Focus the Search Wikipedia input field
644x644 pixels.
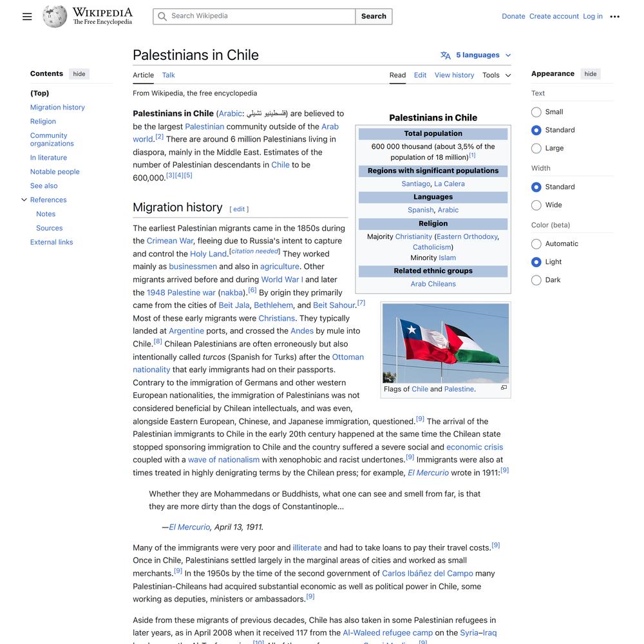click(x=254, y=17)
